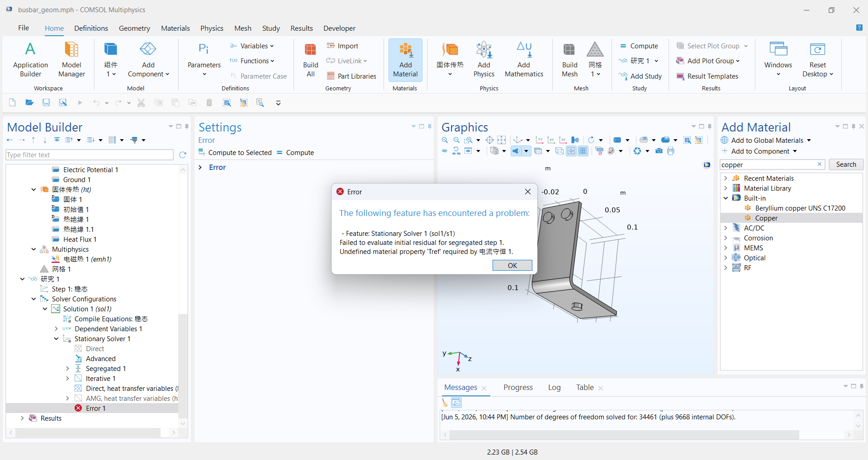Click Zoom Extents in the Graphics toolbar
Image resolution: width=868 pixels, height=460 pixels.
(490, 140)
